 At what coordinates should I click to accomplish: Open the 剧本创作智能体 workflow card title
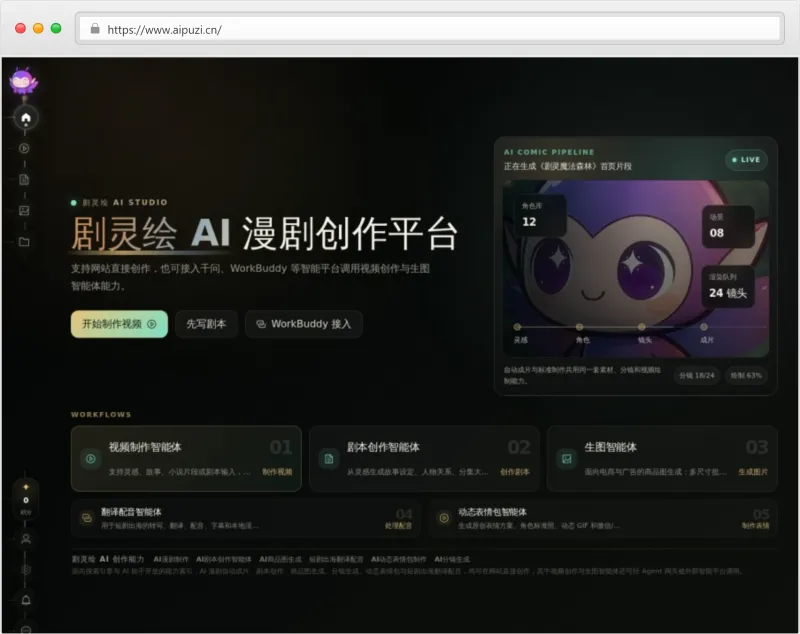point(383,447)
